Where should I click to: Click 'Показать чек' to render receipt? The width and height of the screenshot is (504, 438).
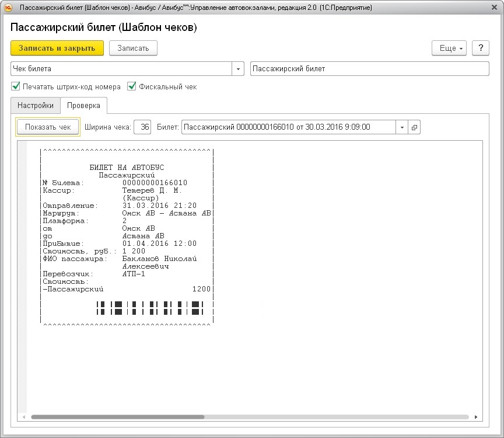48,127
